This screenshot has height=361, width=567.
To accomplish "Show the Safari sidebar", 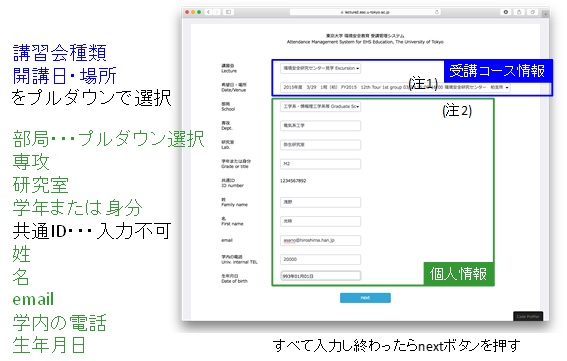I will [x=229, y=12].
